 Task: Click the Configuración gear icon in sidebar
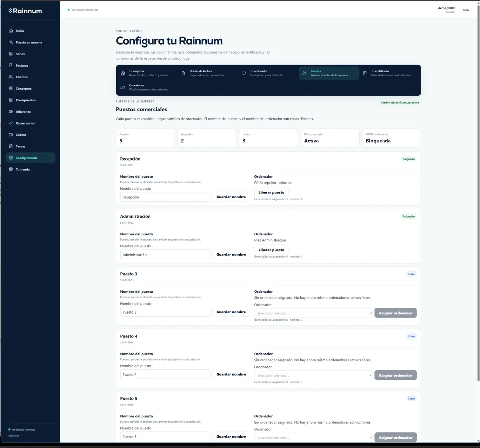11,158
